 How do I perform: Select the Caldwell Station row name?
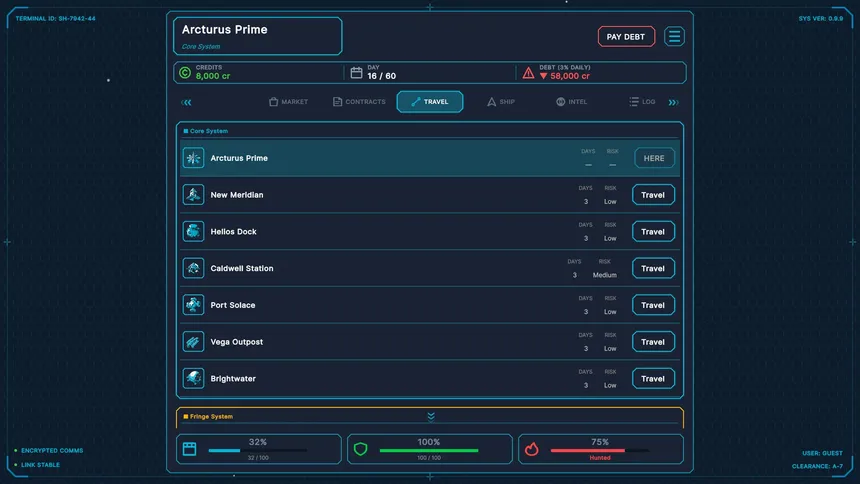click(x=242, y=268)
